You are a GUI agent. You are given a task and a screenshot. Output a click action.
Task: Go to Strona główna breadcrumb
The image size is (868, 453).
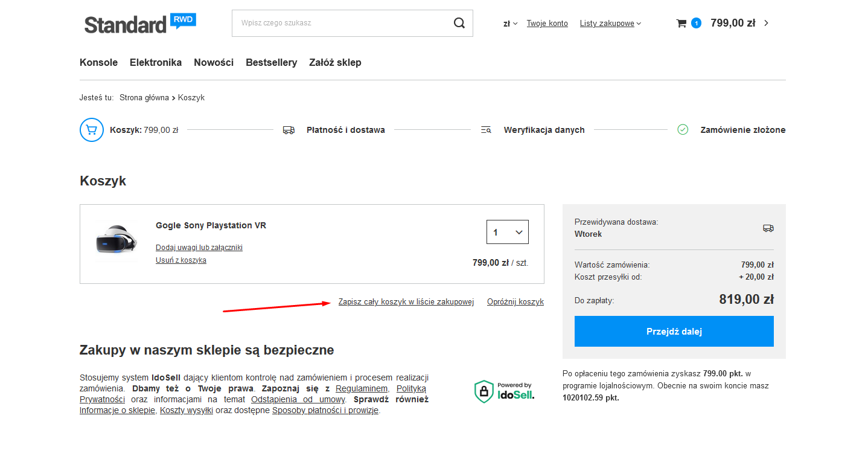(144, 97)
